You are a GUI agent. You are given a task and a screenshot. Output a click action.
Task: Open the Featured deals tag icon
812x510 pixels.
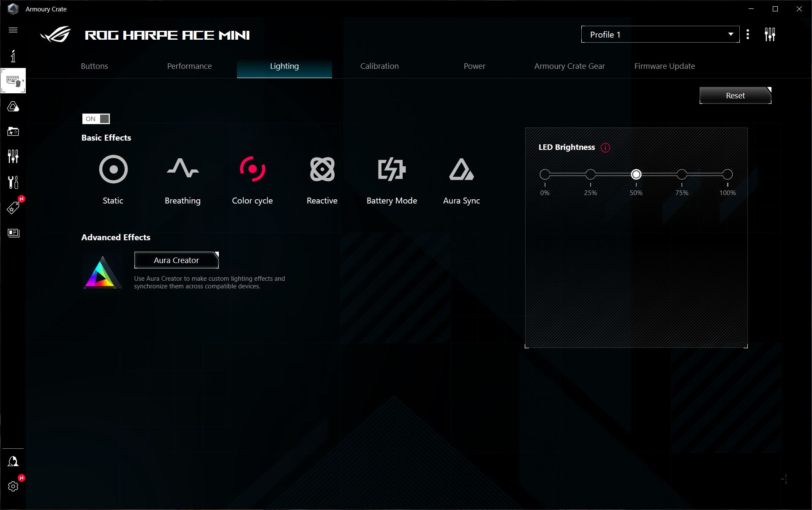(x=13, y=208)
